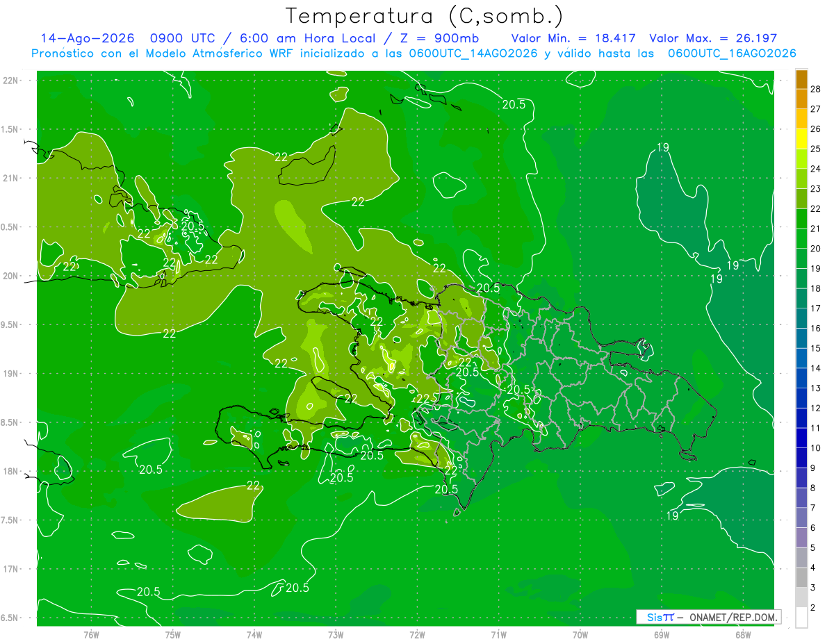Pick the bright yellow swatch beside legend 25
The height and width of the screenshot is (644, 834).
[801, 138]
